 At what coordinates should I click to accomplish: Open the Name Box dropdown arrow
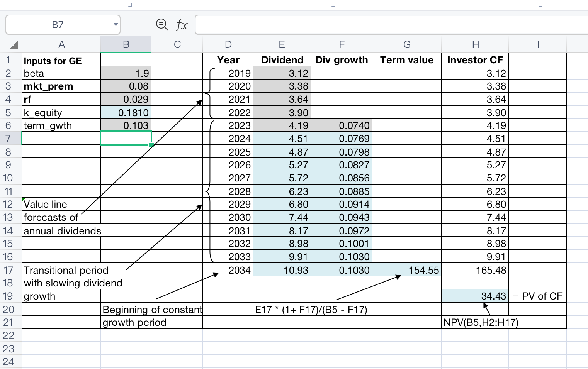point(116,25)
